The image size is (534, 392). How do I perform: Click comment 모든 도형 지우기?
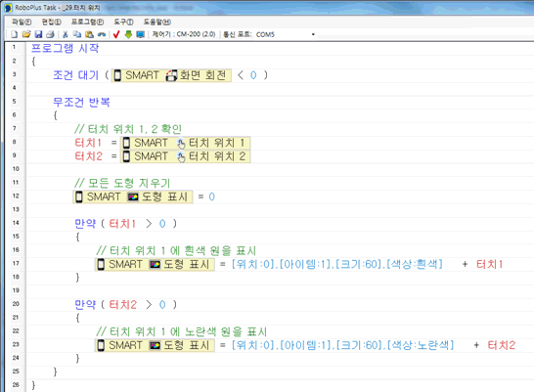click(122, 184)
